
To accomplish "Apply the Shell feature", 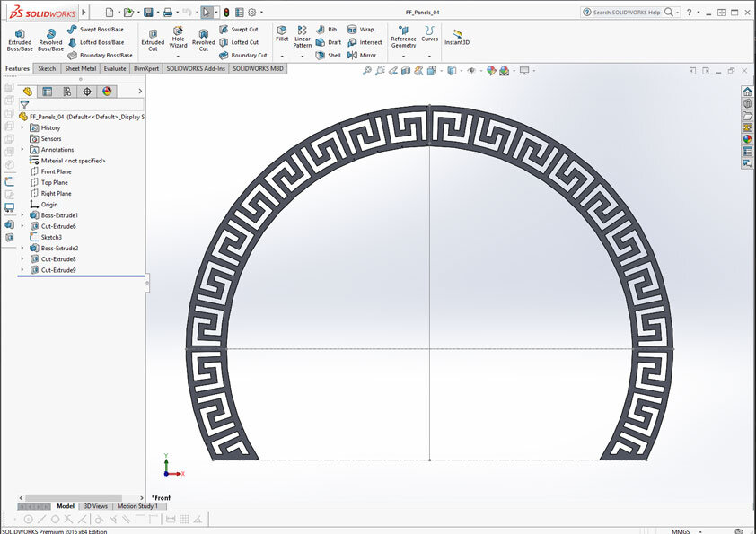I will point(329,56).
